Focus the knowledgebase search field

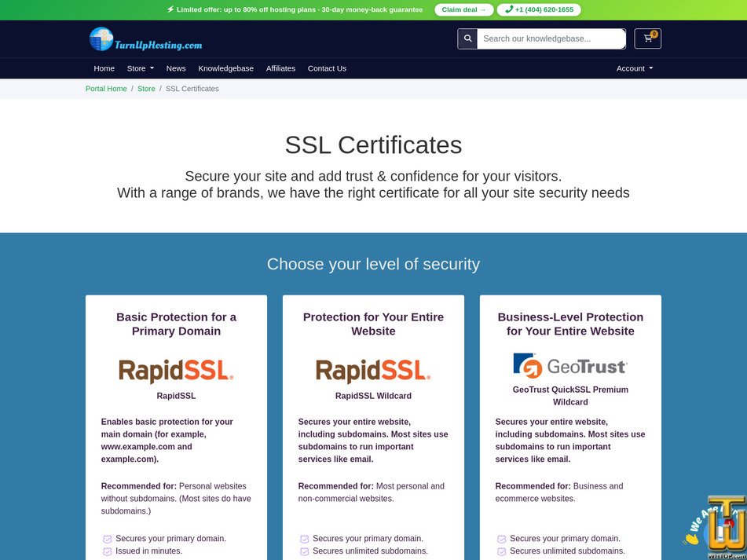coord(551,38)
